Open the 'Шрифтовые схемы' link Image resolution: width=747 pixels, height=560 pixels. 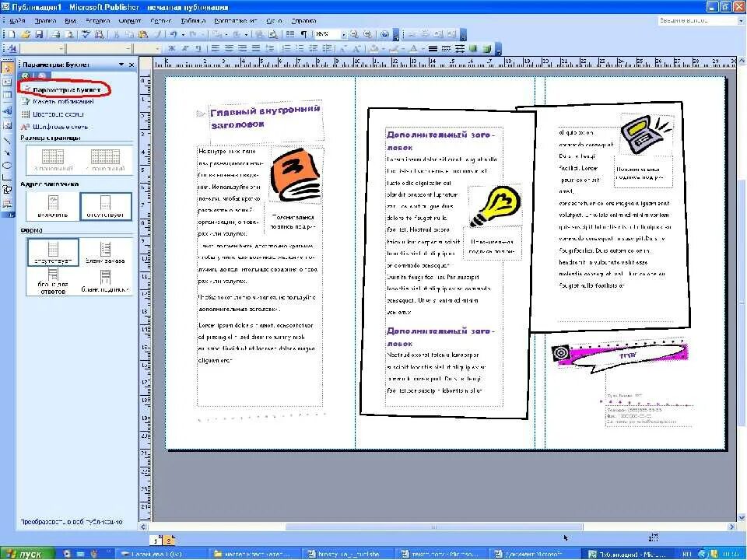[x=60, y=127]
